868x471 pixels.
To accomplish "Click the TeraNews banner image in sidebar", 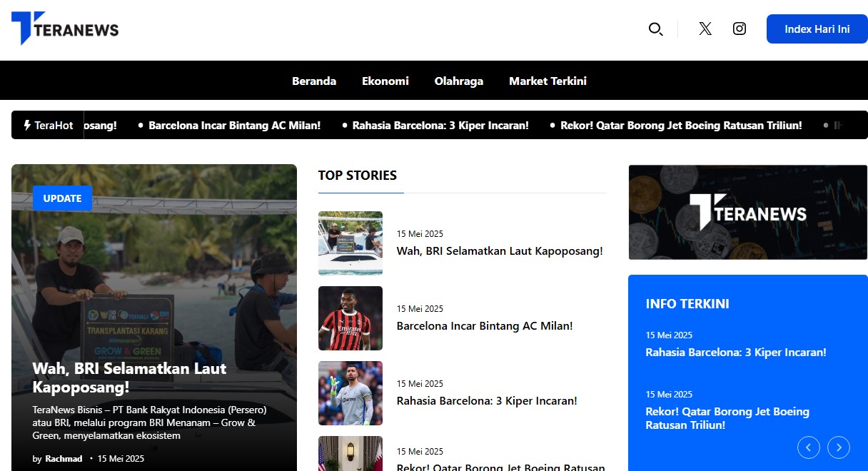I will (748, 213).
